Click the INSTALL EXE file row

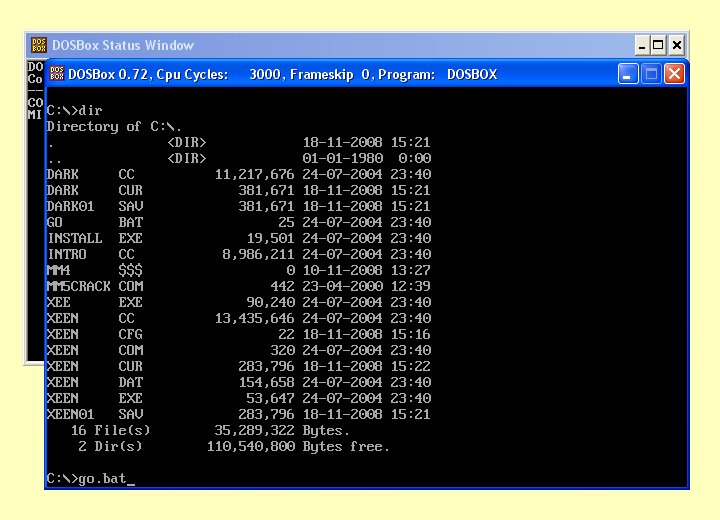tap(239, 238)
